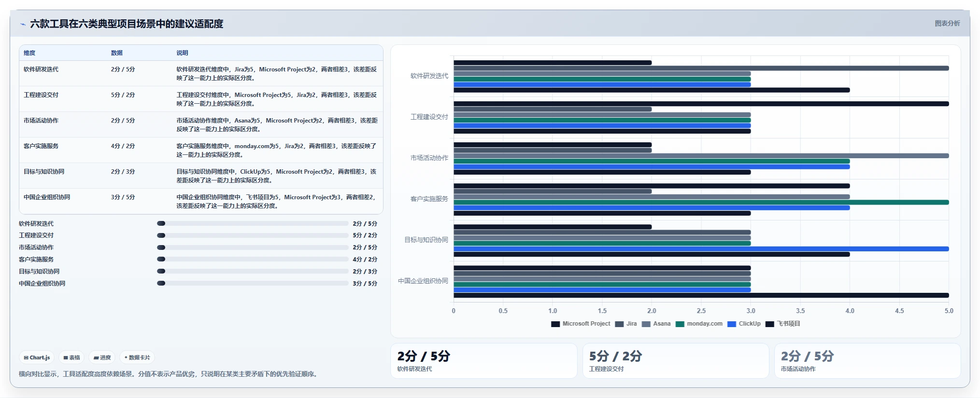980x398 pixels.
Task: Click the 2.5 x-axis tick label
Action: tap(701, 311)
